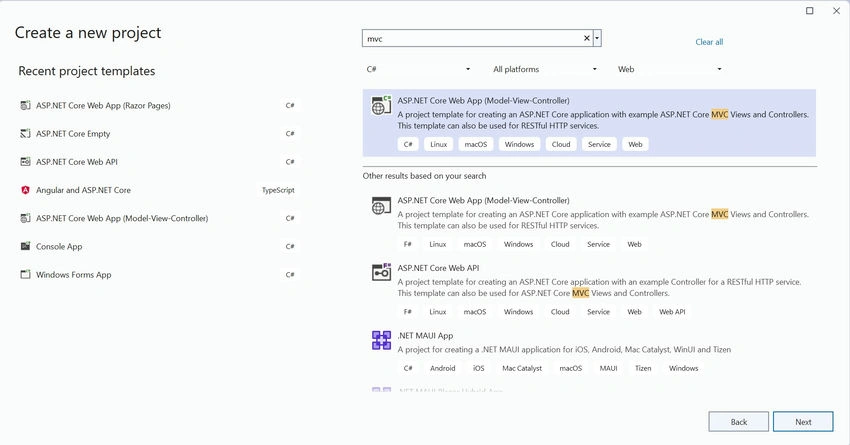
Task: Open the search history dropdown arrow
Action: tap(597, 38)
